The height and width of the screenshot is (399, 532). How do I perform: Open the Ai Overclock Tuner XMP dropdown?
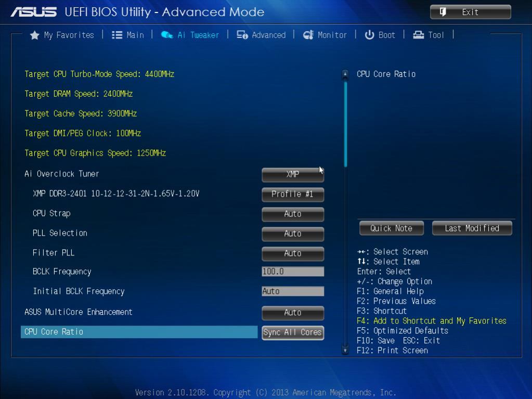(x=293, y=174)
